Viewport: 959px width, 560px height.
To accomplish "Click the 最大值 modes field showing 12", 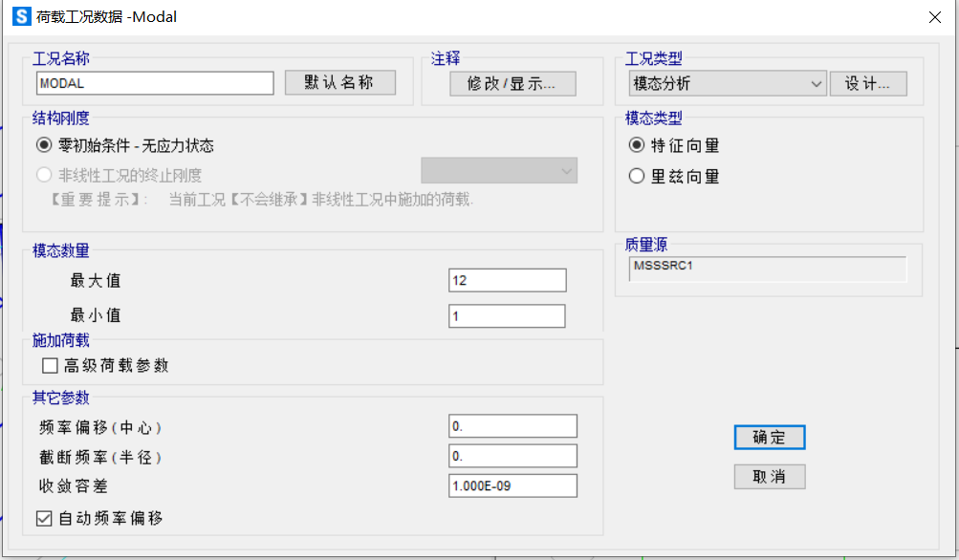I will (x=507, y=279).
